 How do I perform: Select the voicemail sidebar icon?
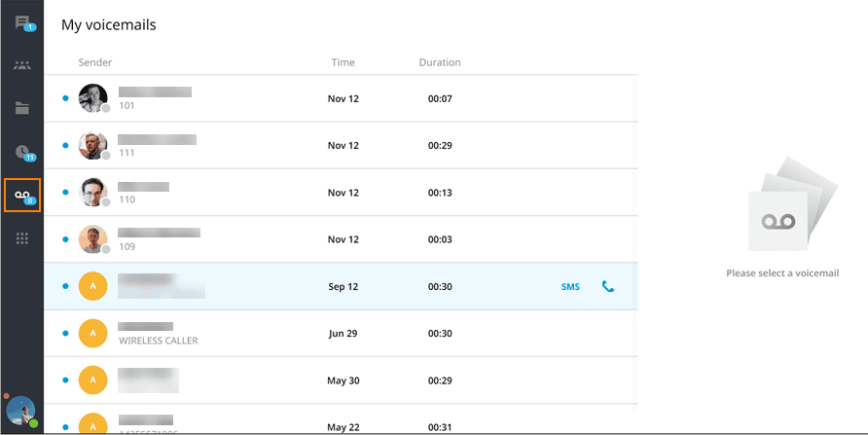click(21, 196)
